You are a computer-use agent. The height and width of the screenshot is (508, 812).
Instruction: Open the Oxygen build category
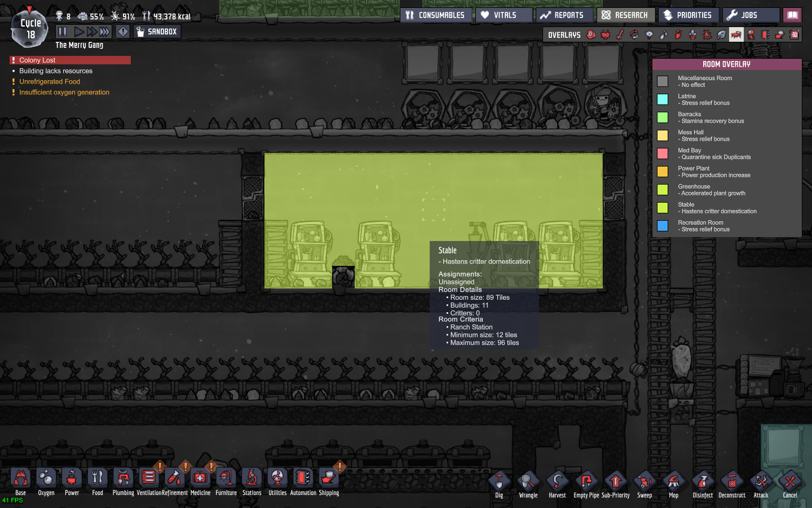click(46, 480)
